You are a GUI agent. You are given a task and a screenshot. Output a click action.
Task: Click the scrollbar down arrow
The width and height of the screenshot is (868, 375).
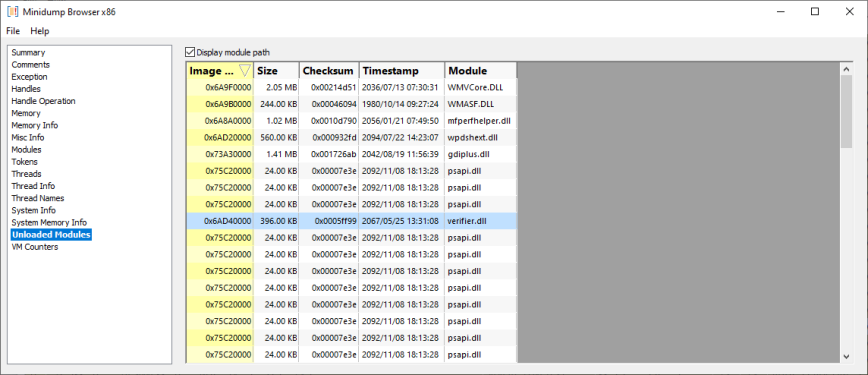coord(846,356)
